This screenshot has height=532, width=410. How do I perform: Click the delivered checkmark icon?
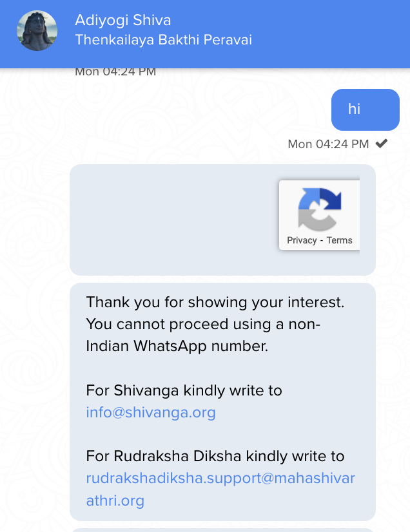tap(382, 144)
